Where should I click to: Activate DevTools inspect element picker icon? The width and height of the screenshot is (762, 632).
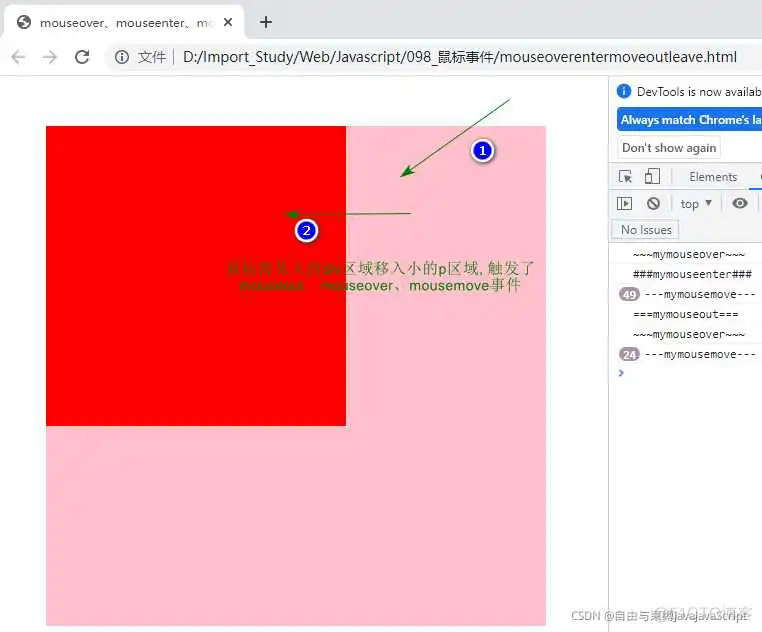[625, 176]
